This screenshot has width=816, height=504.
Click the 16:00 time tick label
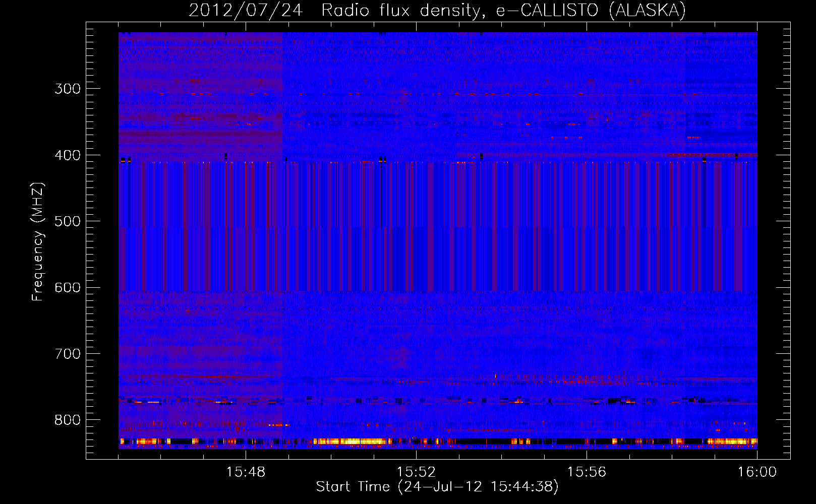click(x=757, y=472)
